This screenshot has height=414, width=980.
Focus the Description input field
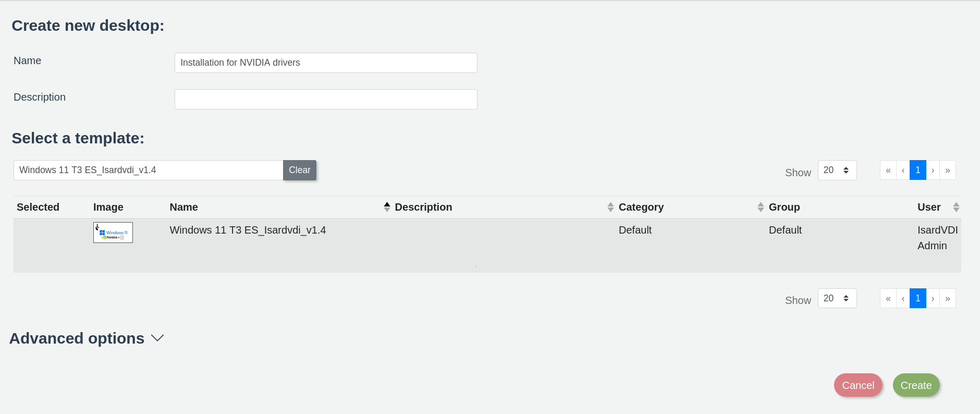click(x=326, y=100)
